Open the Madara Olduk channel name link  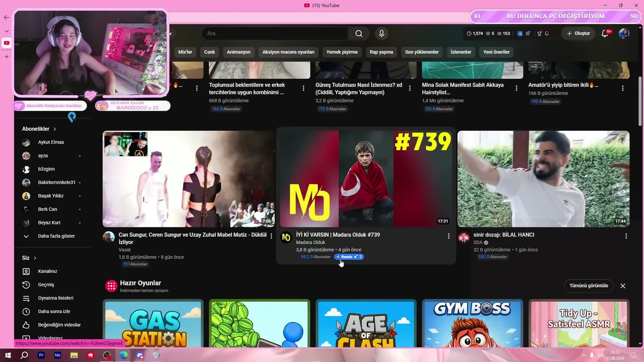tap(310, 242)
